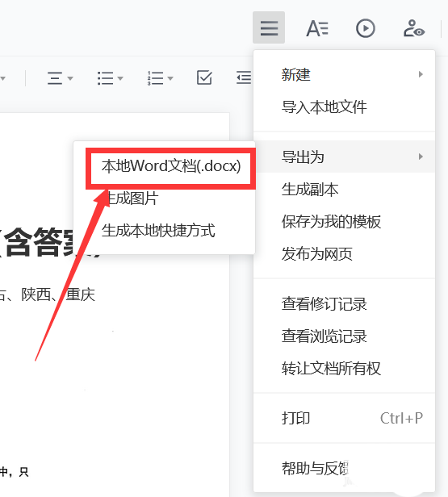The image size is (448, 497).
Task: Open the alignment dropdown arrow
Action: click(70, 78)
